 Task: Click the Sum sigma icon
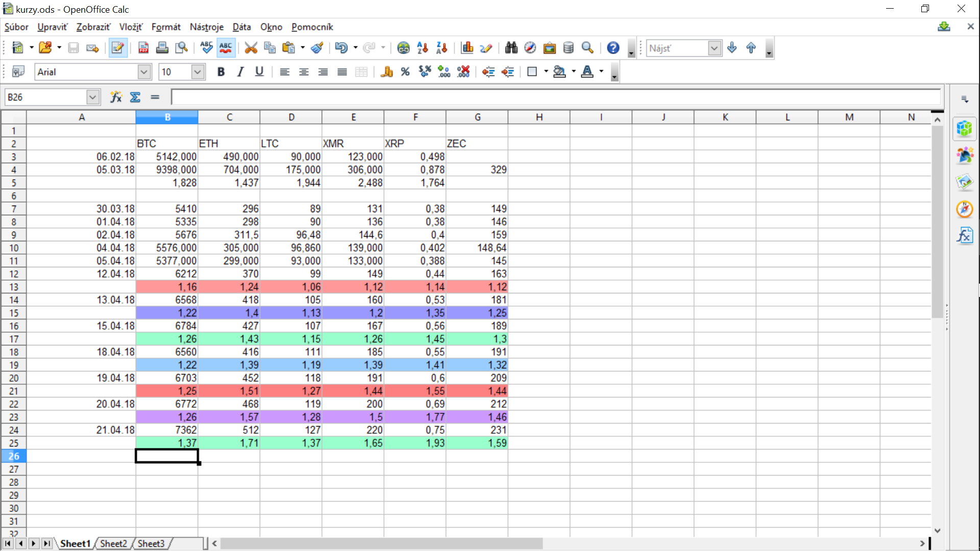point(135,97)
